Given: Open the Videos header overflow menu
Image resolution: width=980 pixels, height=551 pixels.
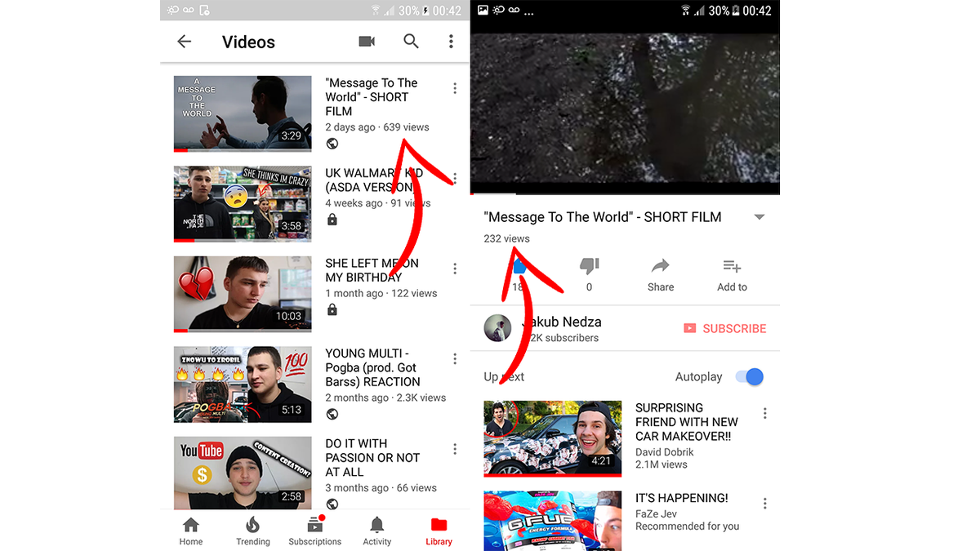Looking at the screenshot, I should click(x=451, y=42).
